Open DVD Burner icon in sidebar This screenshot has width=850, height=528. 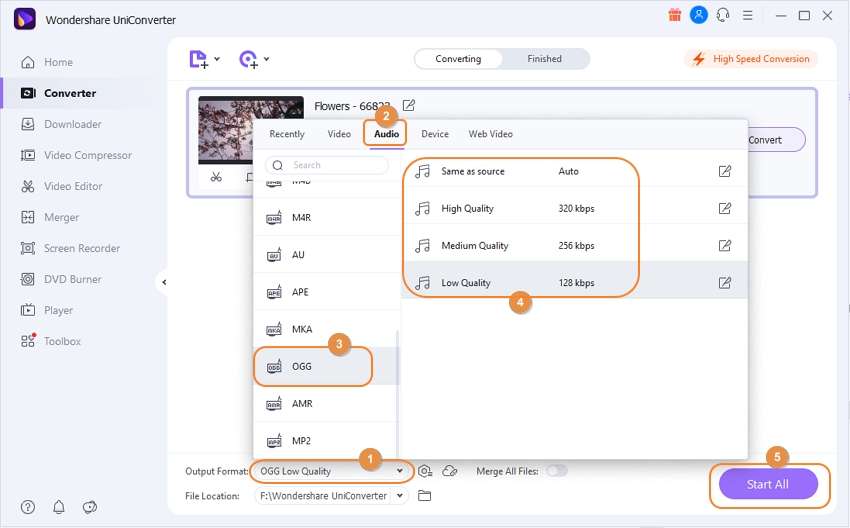(x=28, y=279)
